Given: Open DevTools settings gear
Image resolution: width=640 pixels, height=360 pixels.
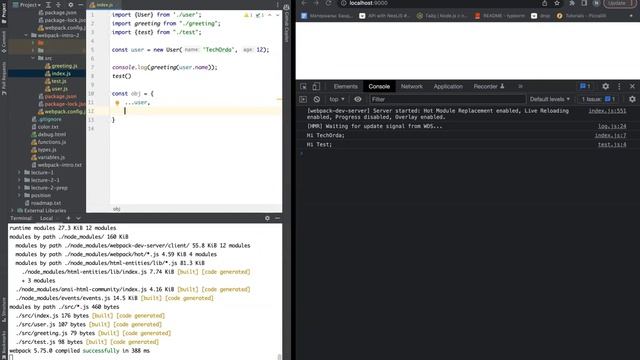Looking at the screenshot, I should click(606, 87).
